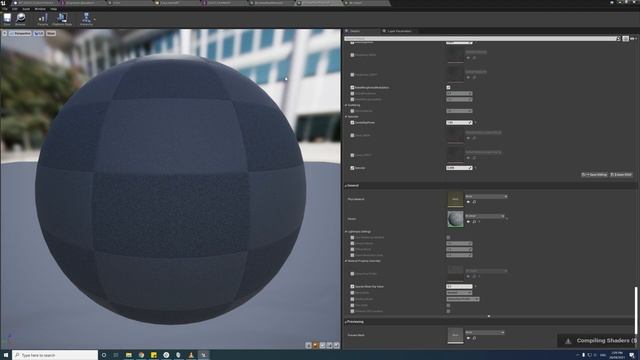This screenshot has height=360, width=640.
Task: Toggle Opacity Mask Clip Value override
Action: click(352, 287)
